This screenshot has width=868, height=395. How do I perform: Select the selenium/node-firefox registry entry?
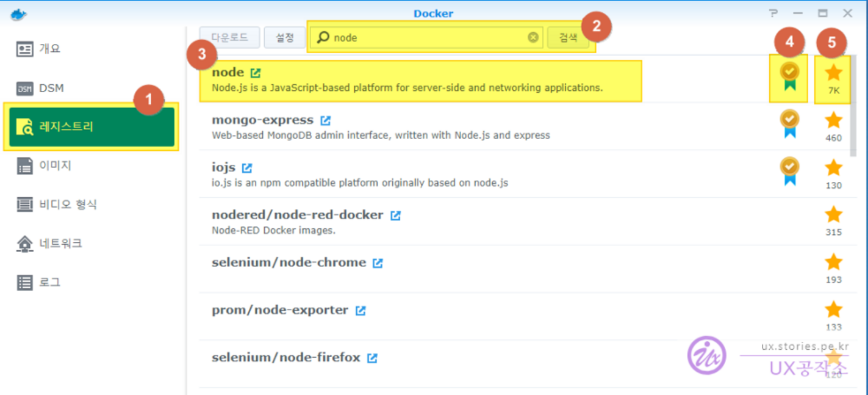[x=285, y=358]
